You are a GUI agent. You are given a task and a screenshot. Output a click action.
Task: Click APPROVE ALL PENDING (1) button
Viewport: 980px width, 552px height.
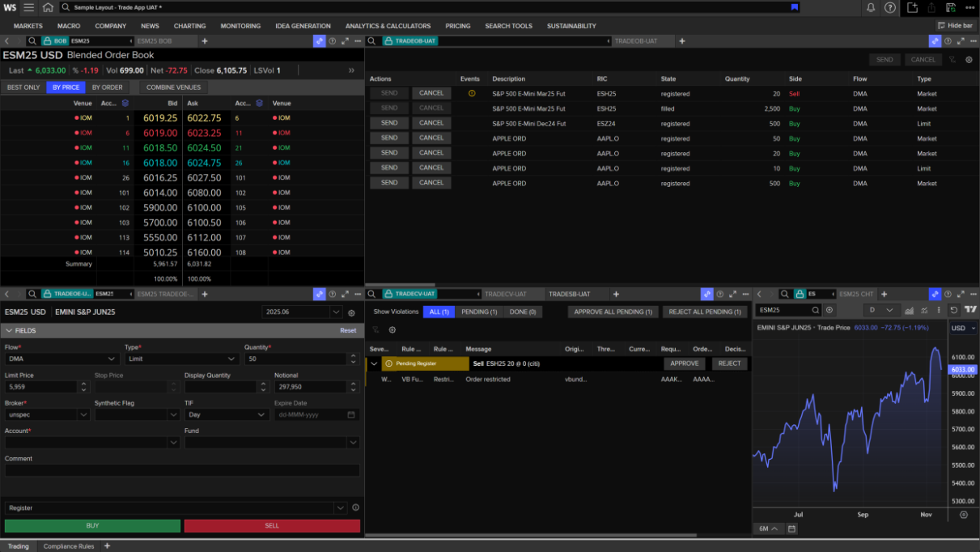point(613,312)
